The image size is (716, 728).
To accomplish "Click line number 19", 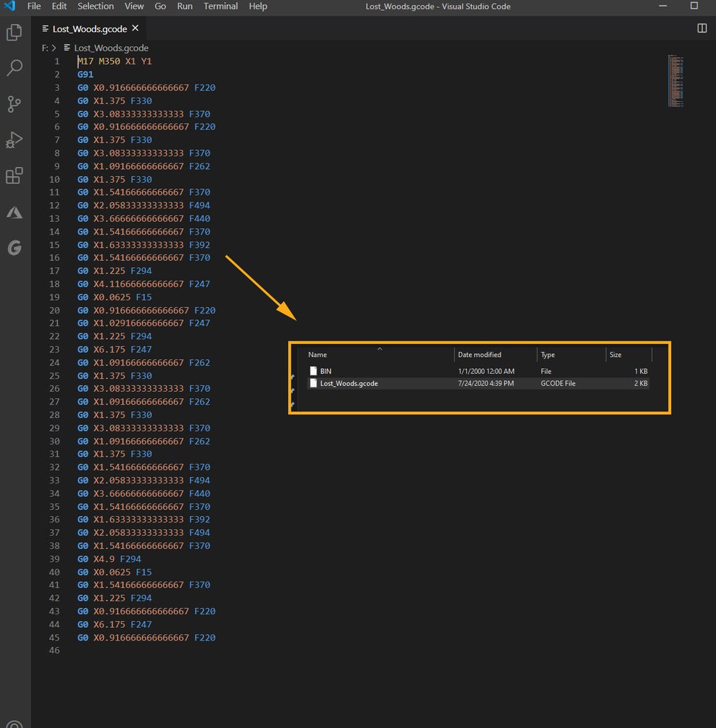I will (54, 297).
